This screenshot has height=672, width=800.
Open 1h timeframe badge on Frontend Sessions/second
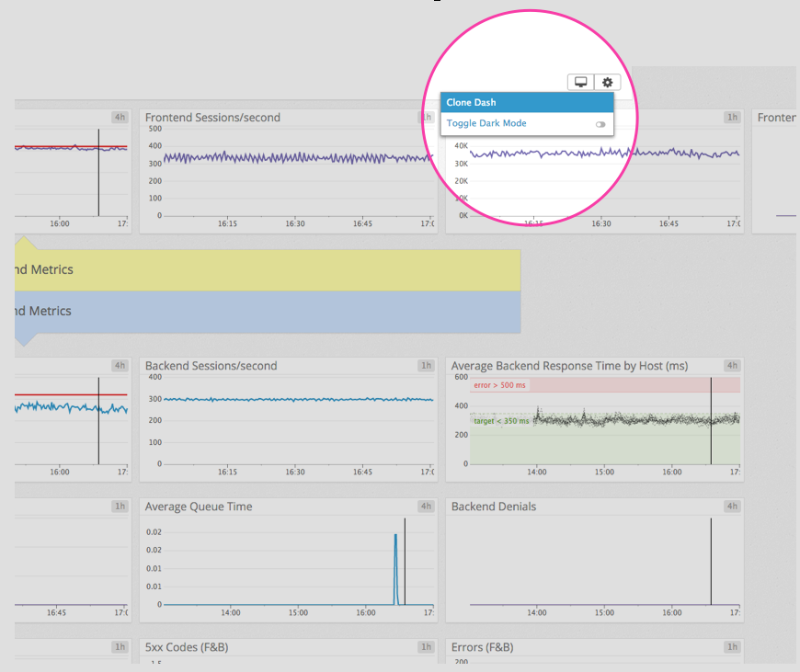[x=426, y=118]
